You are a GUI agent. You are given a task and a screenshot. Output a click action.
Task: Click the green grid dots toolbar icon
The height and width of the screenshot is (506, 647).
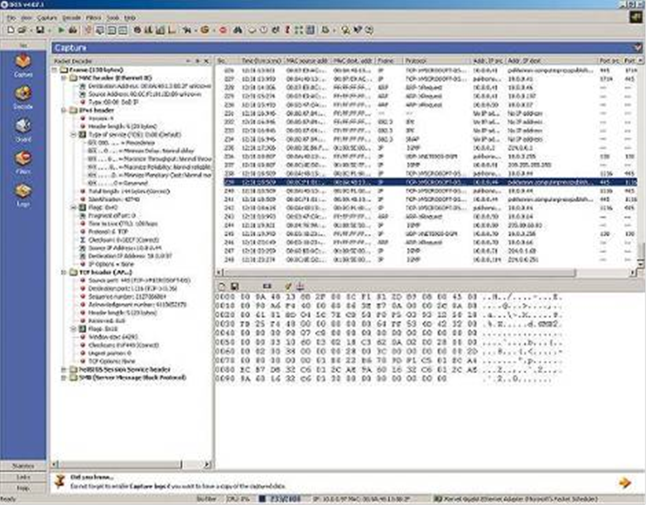pos(299,30)
